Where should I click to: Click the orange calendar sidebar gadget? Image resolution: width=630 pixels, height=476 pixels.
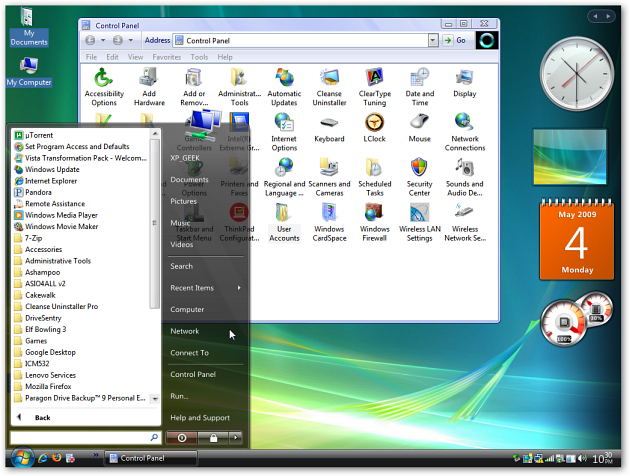tap(577, 239)
